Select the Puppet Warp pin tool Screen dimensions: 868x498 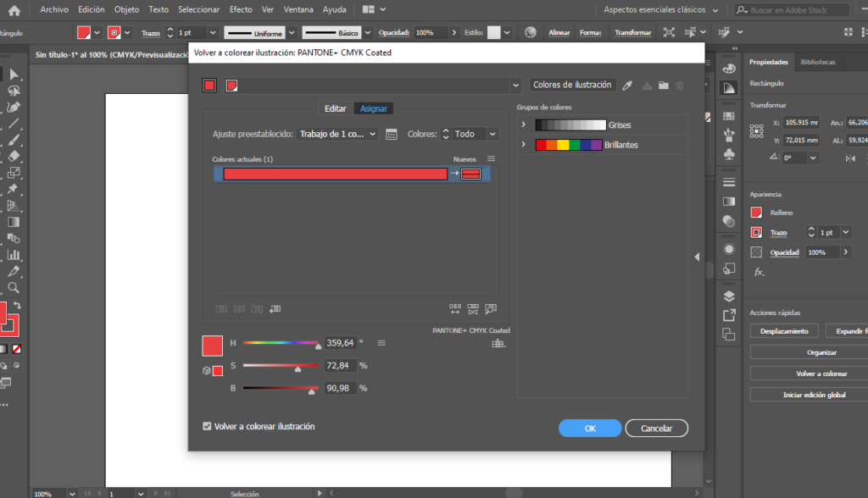coord(14,189)
